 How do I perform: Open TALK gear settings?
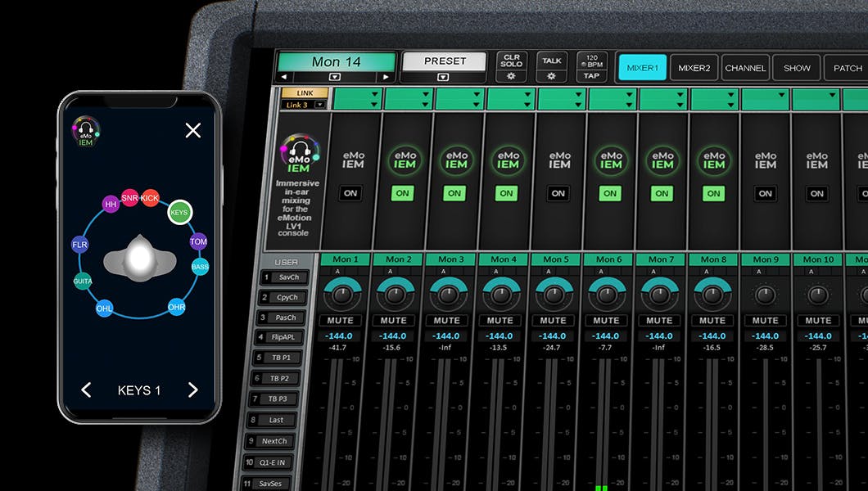tap(551, 76)
